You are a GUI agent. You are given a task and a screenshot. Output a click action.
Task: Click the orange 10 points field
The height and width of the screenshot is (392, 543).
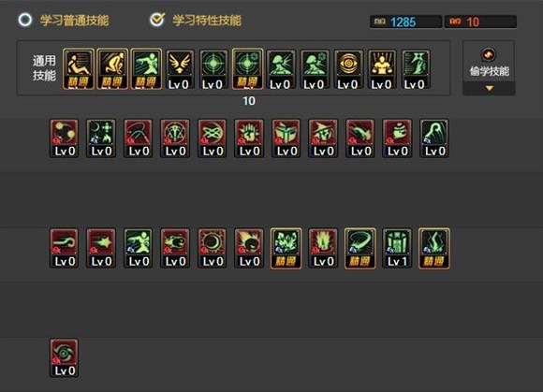[480, 22]
